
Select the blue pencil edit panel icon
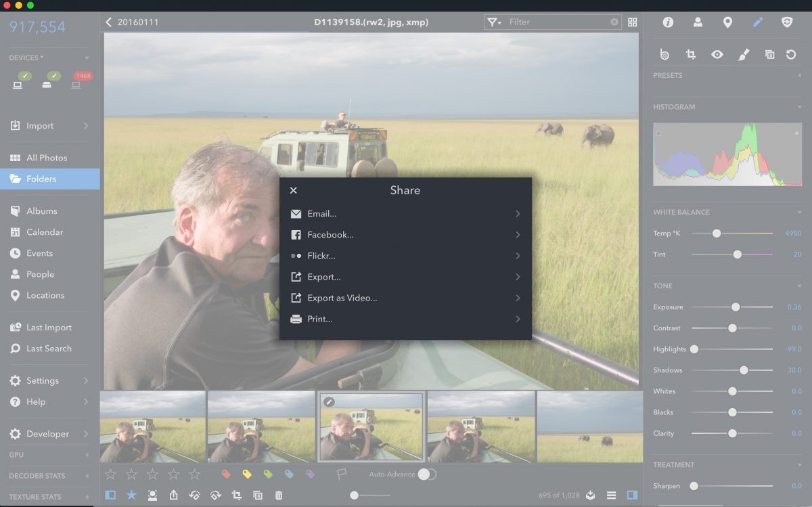coord(758,22)
